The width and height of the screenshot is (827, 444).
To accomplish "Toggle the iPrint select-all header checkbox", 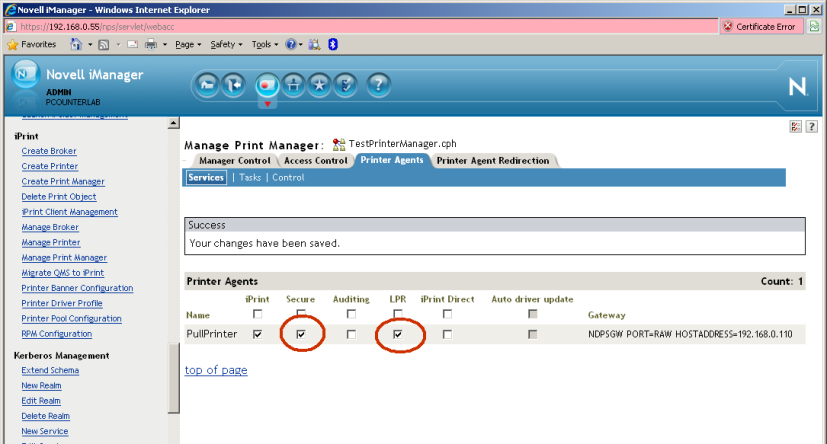I will coord(257,314).
